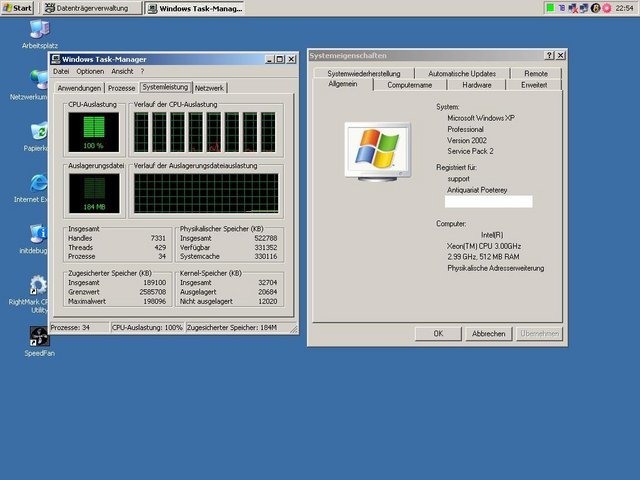Switch to the Netzwerk tab
The image size is (640, 480).
209,88
